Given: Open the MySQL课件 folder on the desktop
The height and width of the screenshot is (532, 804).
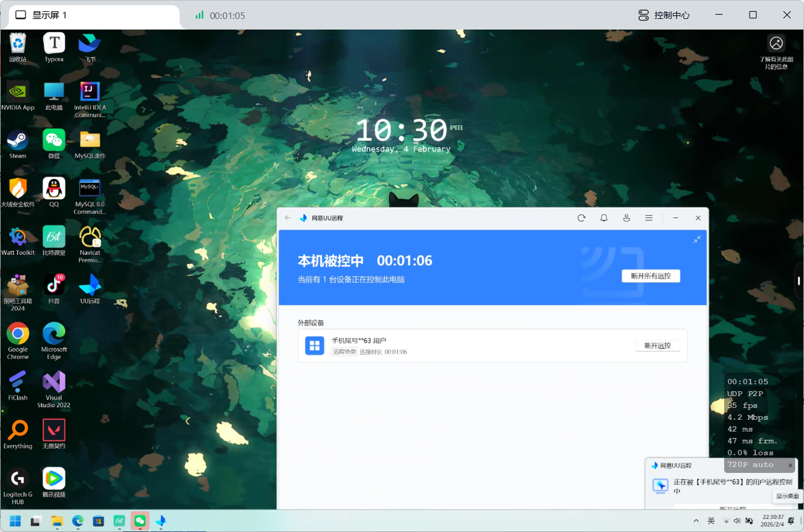Looking at the screenshot, I should coord(90,144).
